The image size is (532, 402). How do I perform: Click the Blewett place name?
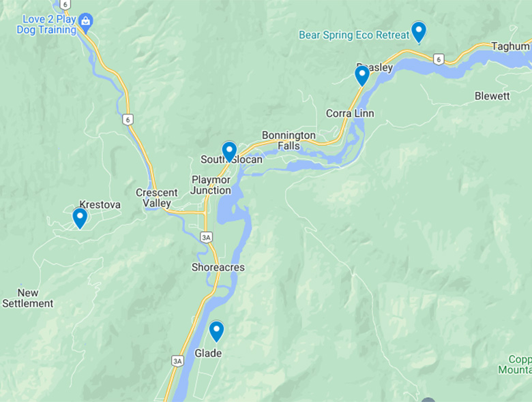[492, 96]
